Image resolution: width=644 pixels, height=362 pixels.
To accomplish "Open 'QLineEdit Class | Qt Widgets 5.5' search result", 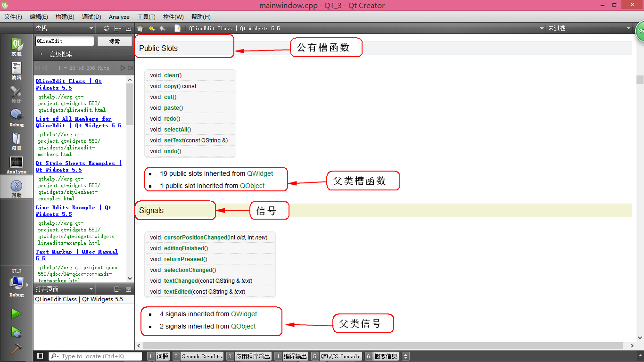I will click(x=69, y=84).
